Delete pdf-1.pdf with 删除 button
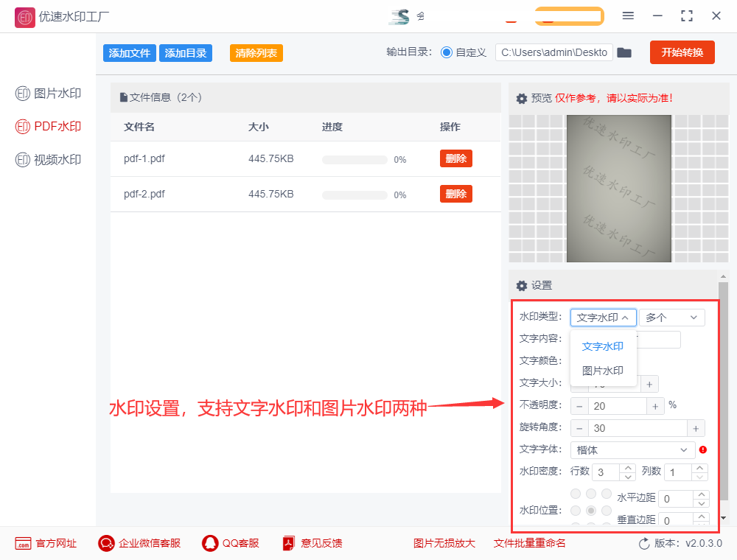 coord(456,158)
